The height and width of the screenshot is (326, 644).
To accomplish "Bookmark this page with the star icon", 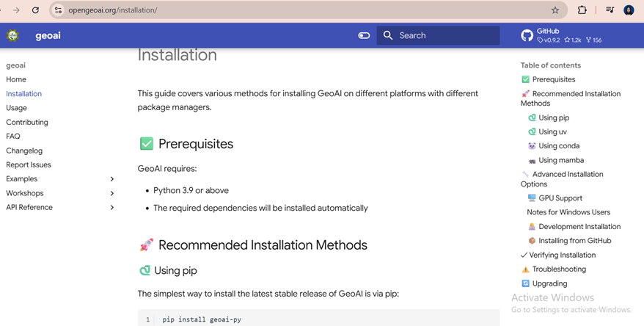I will coord(555,10).
